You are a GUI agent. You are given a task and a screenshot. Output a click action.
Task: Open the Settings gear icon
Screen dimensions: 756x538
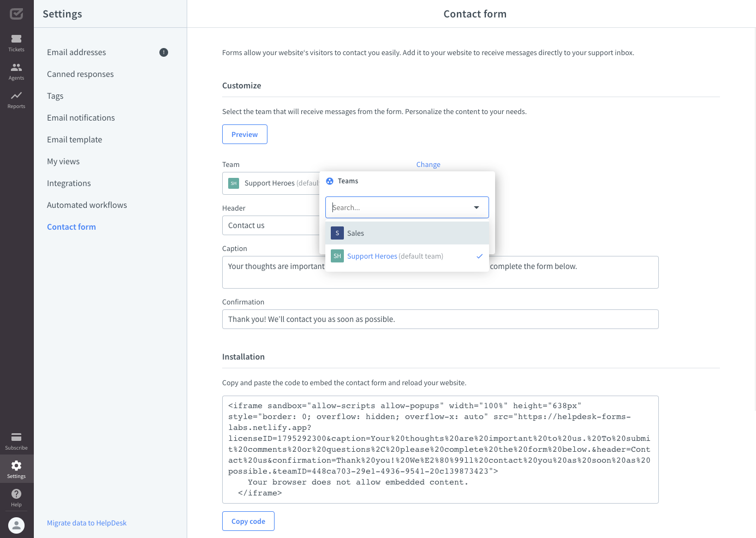[16, 468]
